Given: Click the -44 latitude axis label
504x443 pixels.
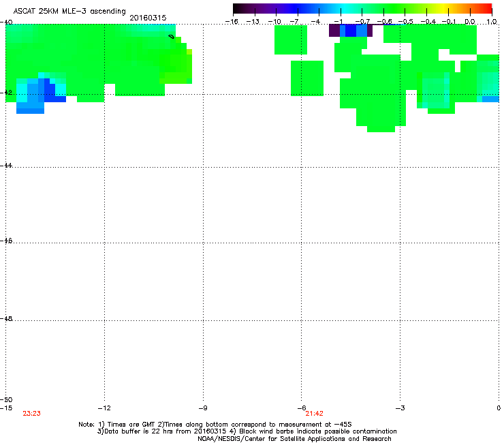Looking at the screenshot, I should pos(6,166).
